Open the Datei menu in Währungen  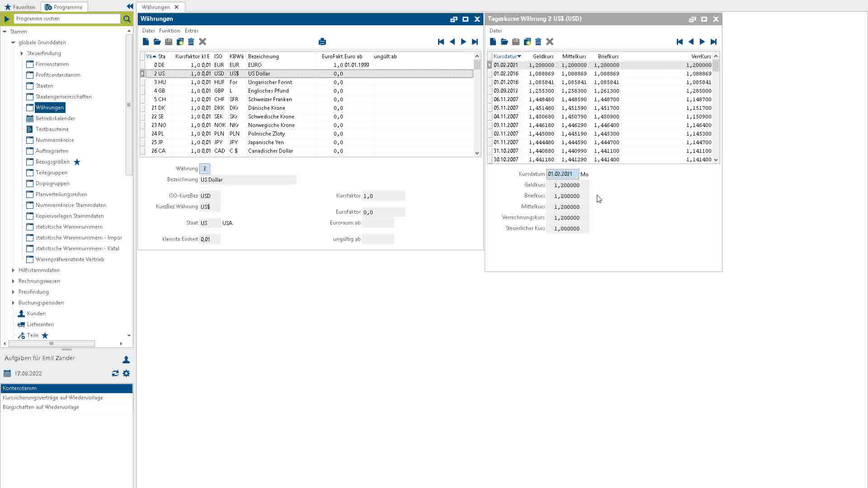click(x=148, y=31)
